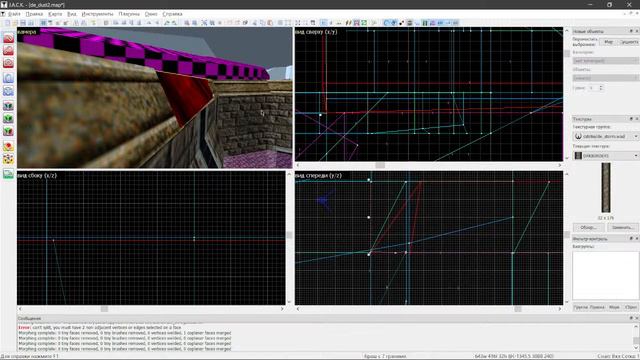Toggle the Texture Application tool
The image size is (640, 360).
8,106
